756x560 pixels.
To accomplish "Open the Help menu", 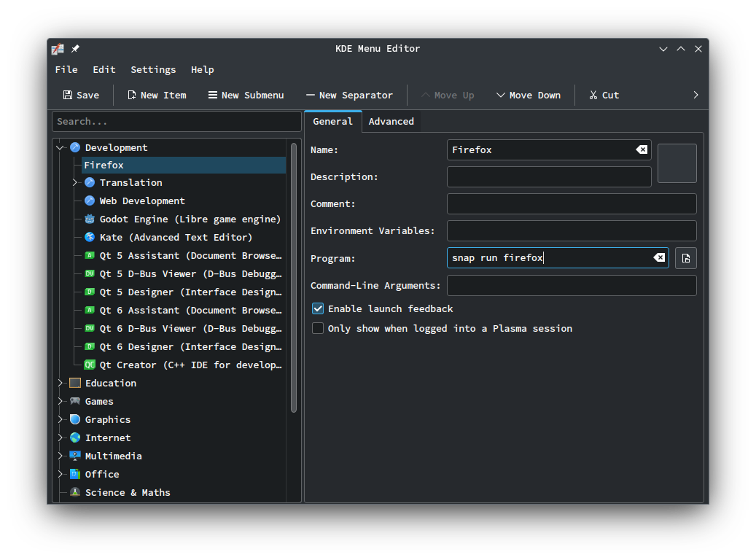I will click(x=203, y=69).
